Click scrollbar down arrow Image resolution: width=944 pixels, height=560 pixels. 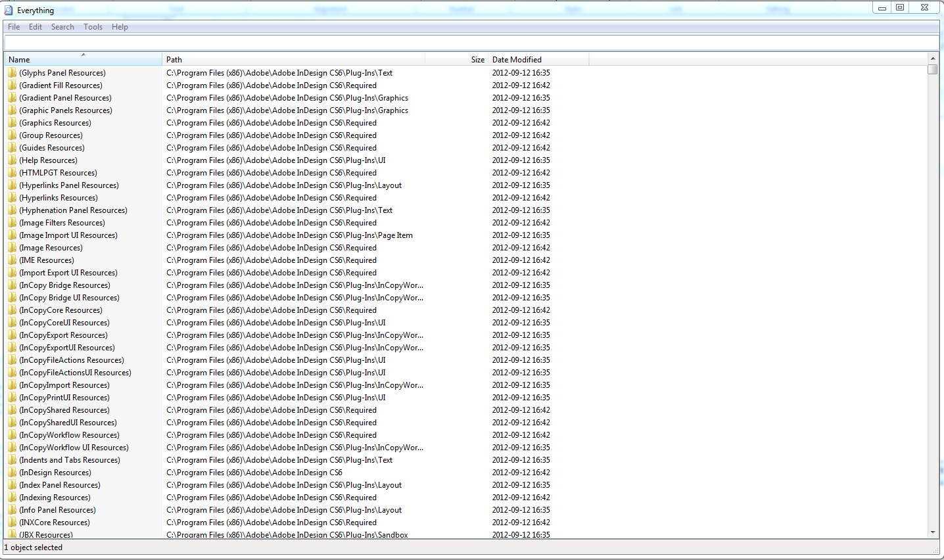tap(933, 532)
